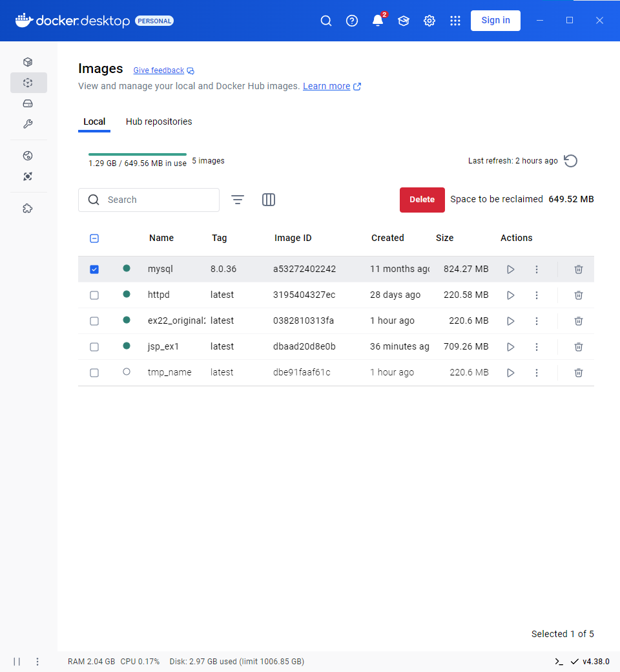Open engine options menu in status bar
The height and width of the screenshot is (672, 620).
click(37, 661)
